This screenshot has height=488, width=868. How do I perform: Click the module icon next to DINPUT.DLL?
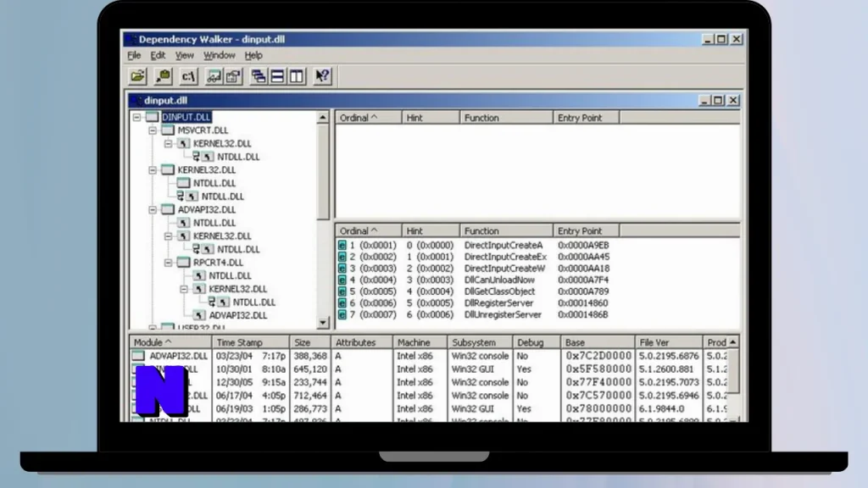[153, 117]
